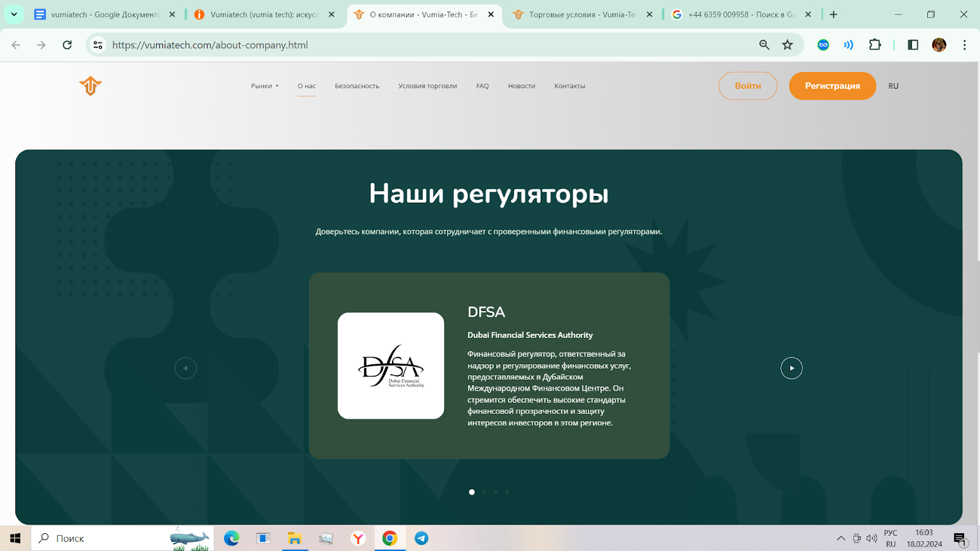Toggle the browser side panel
The image size is (980, 551).
point(913,45)
